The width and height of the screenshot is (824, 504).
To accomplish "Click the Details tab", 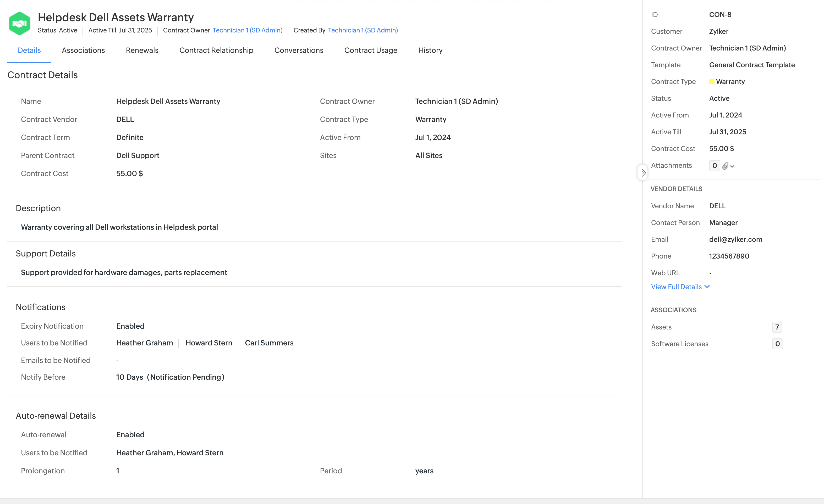I will [29, 50].
